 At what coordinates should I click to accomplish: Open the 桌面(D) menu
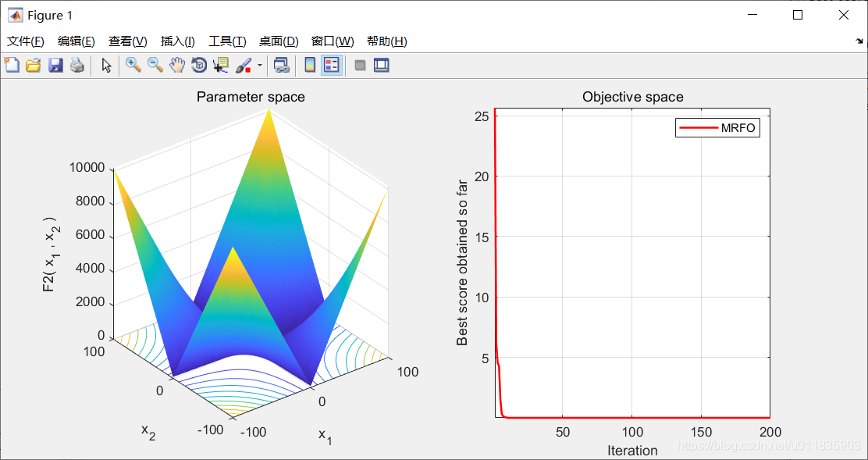(x=279, y=41)
